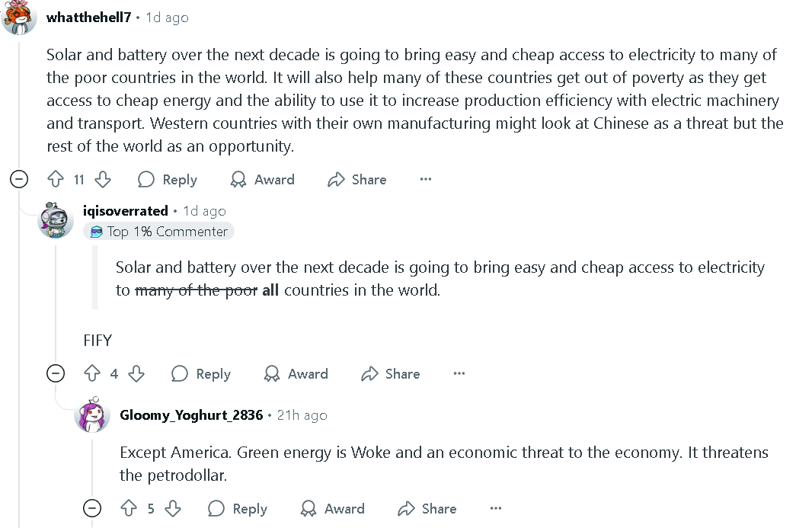This screenshot has width=812, height=528.
Task: Downvote Gloomy_Yoghurt_2836's comment
Action: (x=173, y=509)
